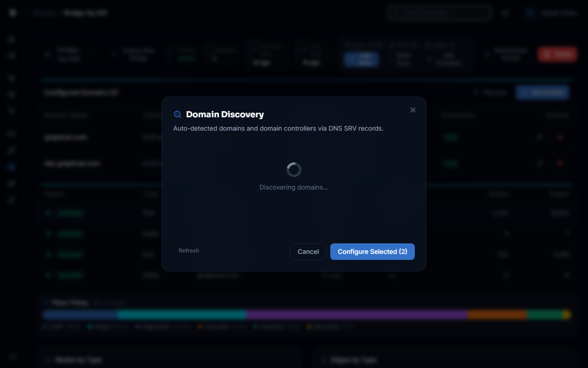
Task: Click the red Delete button in the top toolbar
Action: (557, 54)
